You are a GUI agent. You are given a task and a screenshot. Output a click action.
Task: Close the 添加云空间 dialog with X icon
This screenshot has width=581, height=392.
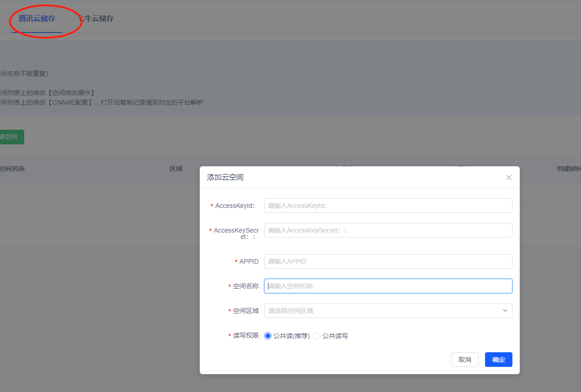click(x=509, y=177)
